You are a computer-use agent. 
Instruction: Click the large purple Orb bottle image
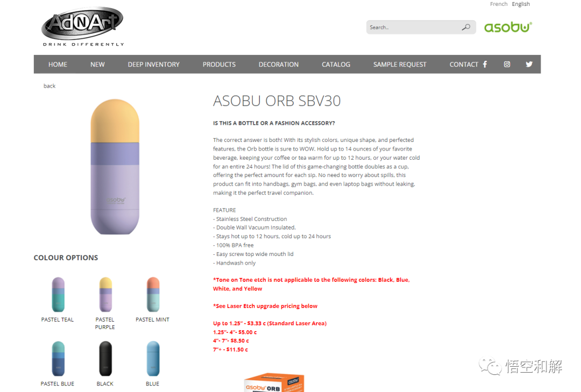click(x=115, y=167)
